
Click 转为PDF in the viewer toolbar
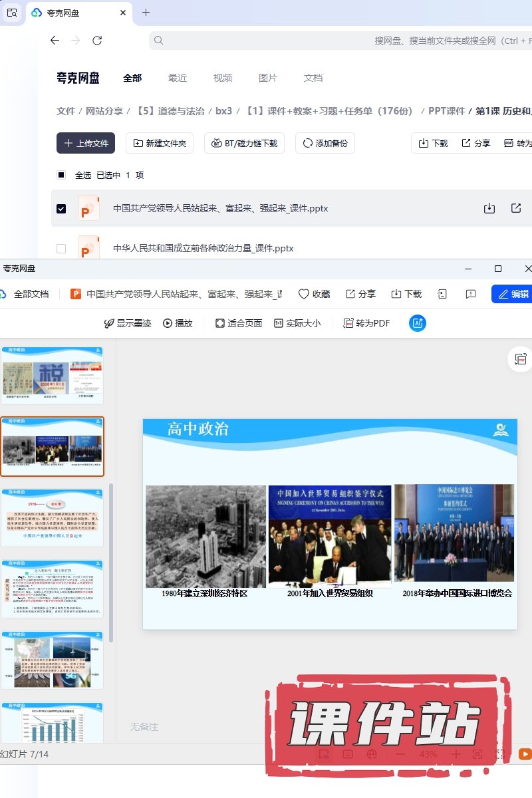[x=366, y=323]
